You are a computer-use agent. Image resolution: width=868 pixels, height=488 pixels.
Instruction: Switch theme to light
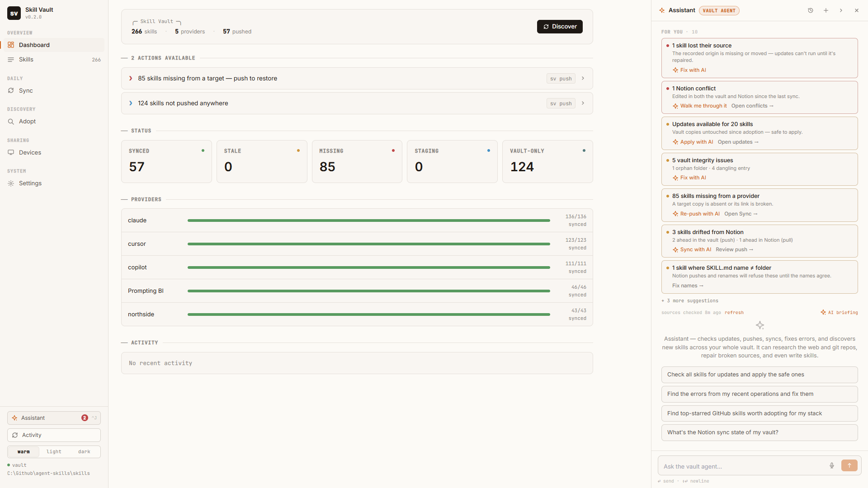click(x=54, y=452)
